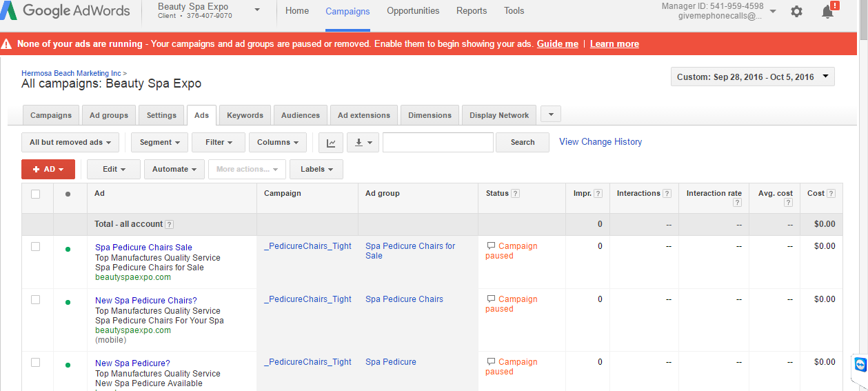Select the New Spa Pedicure Chairs? ad checkbox
Screen dimensions: 868x391
coord(36,299)
